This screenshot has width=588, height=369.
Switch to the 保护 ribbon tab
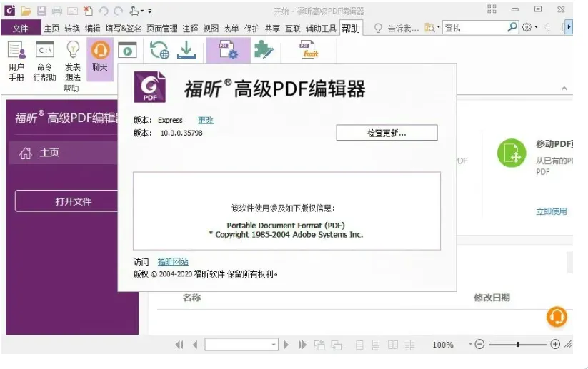pyautogui.click(x=252, y=29)
